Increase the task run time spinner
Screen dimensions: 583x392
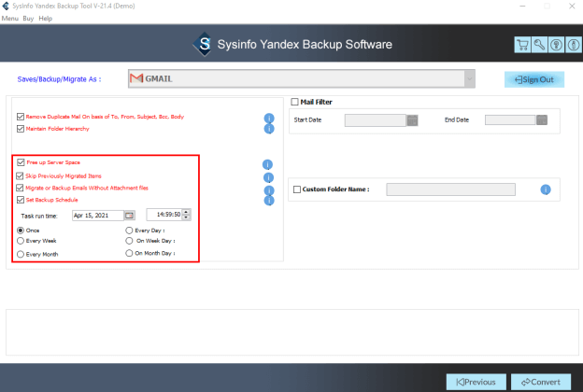click(186, 212)
